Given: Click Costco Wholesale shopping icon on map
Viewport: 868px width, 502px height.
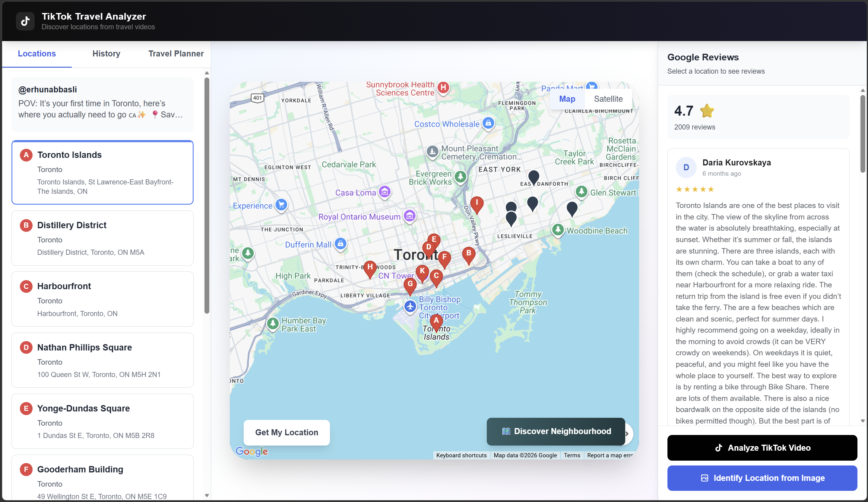Looking at the screenshot, I should tap(488, 123).
